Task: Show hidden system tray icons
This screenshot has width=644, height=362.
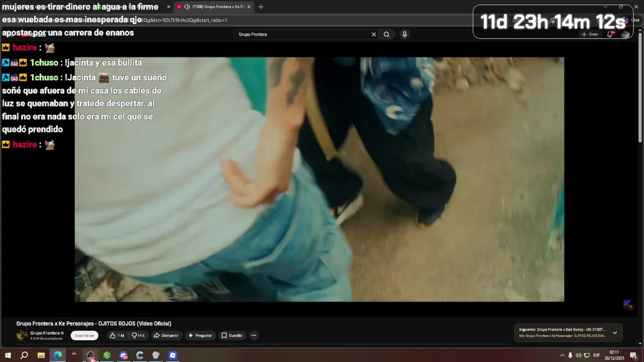Action: point(562,355)
